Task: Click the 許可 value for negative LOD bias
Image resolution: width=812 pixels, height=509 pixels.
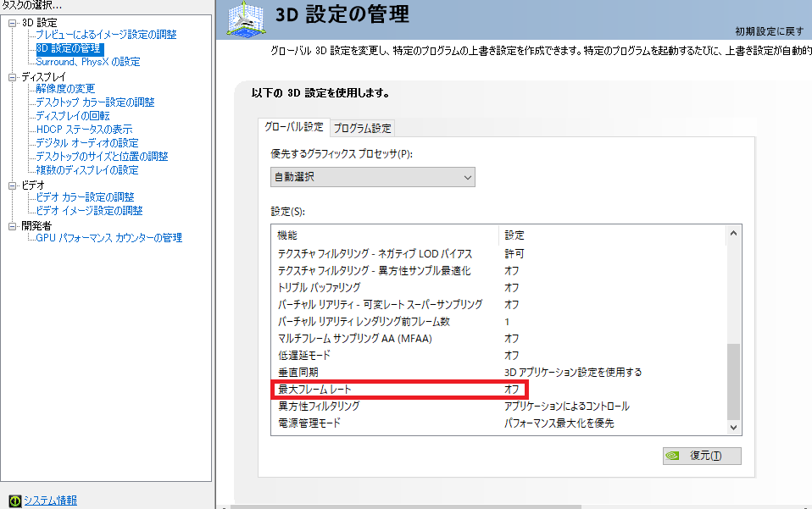Action: tap(514, 254)
